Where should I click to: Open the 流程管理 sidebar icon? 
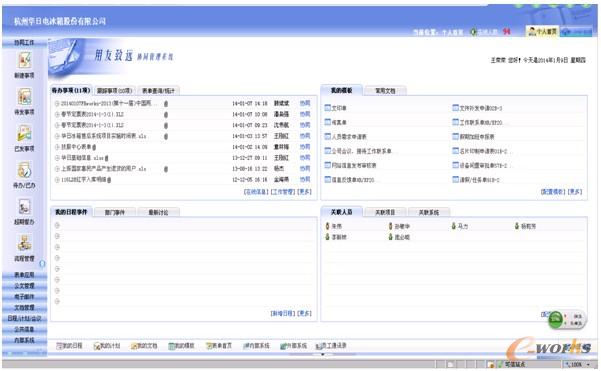[25, 243]
